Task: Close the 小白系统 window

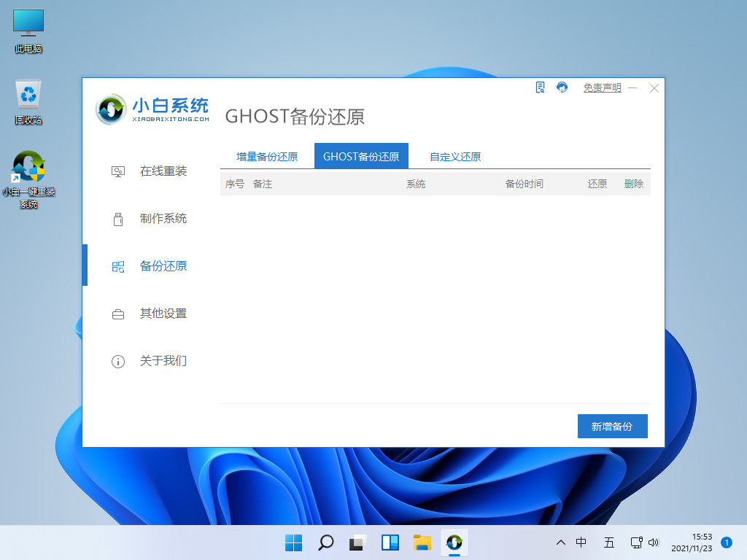Action: click(x=654, y=88)
